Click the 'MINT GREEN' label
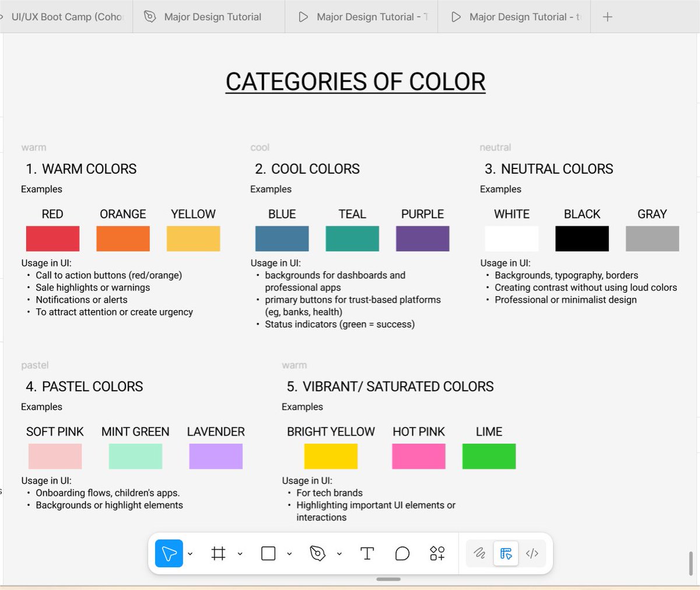Screen dimensions: 700x590 point(135,432)
